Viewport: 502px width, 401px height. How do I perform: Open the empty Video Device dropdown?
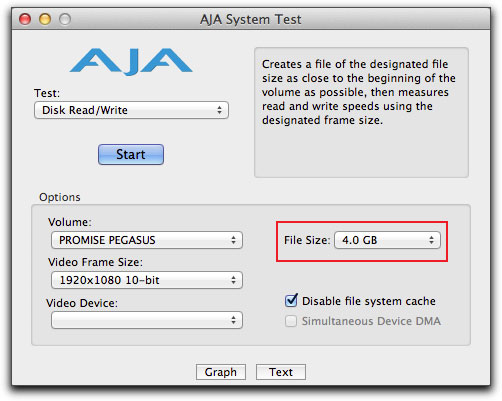point(147,320)
